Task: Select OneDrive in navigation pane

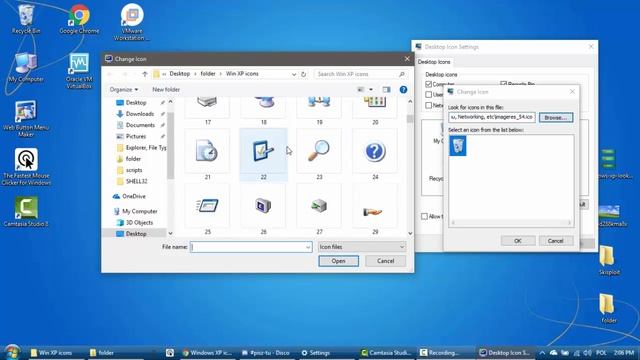Action: pos(133,196)
